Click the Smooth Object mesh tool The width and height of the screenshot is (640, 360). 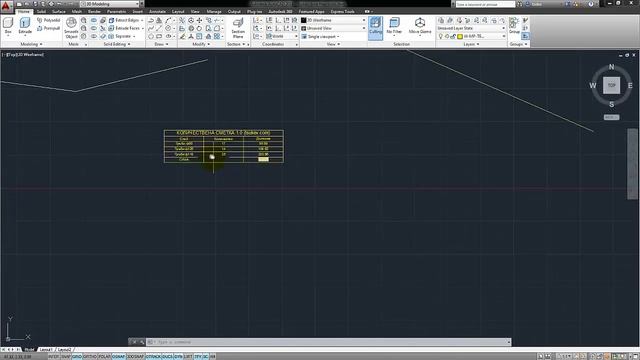pos(71,28)
